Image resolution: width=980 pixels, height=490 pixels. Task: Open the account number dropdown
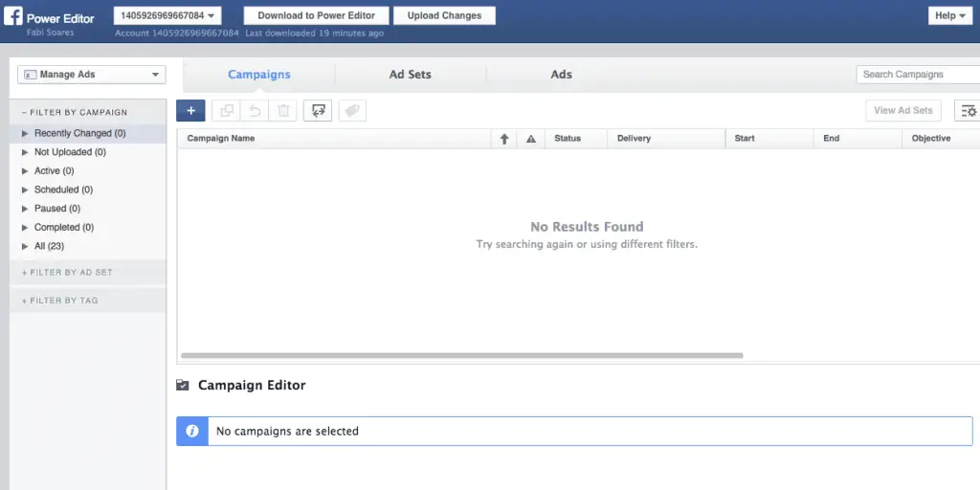pyautogui.click(x=167, y=15)
